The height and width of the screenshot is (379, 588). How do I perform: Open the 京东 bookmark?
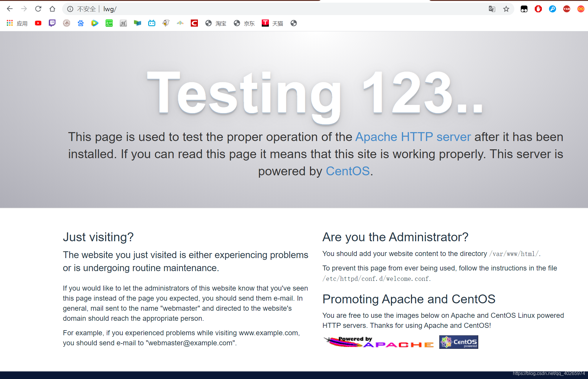pyautogui.click(x=244, y=23)
